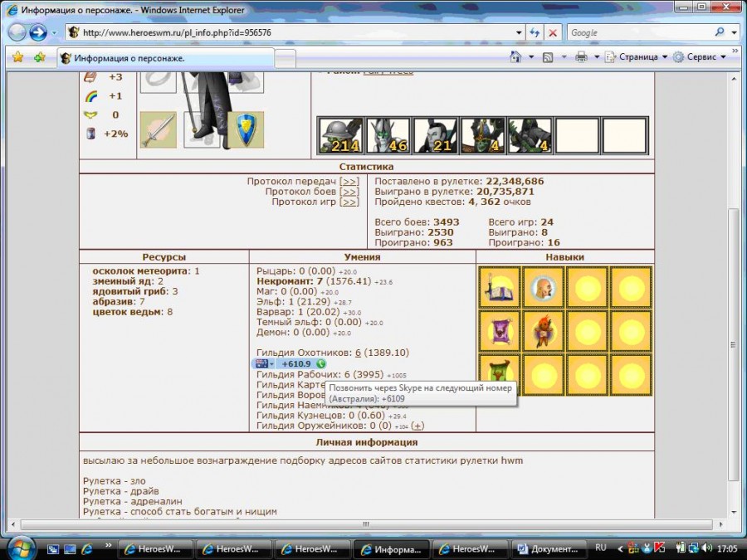This screenshot has width=747, height=560.
Task: Click text 'Некромант: 7'
Action: pyautogui.click(x=289, y=281)
